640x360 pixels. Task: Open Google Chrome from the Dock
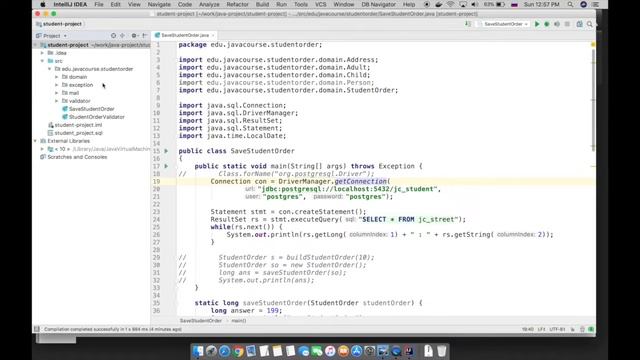pyautogui.click(x=238, y=351)
